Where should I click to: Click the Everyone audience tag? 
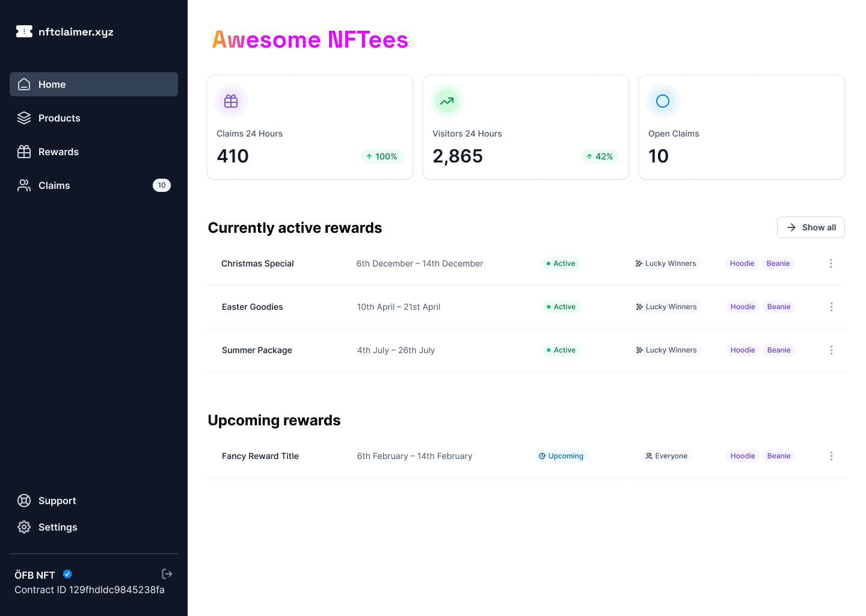click(x=666, y=456)
